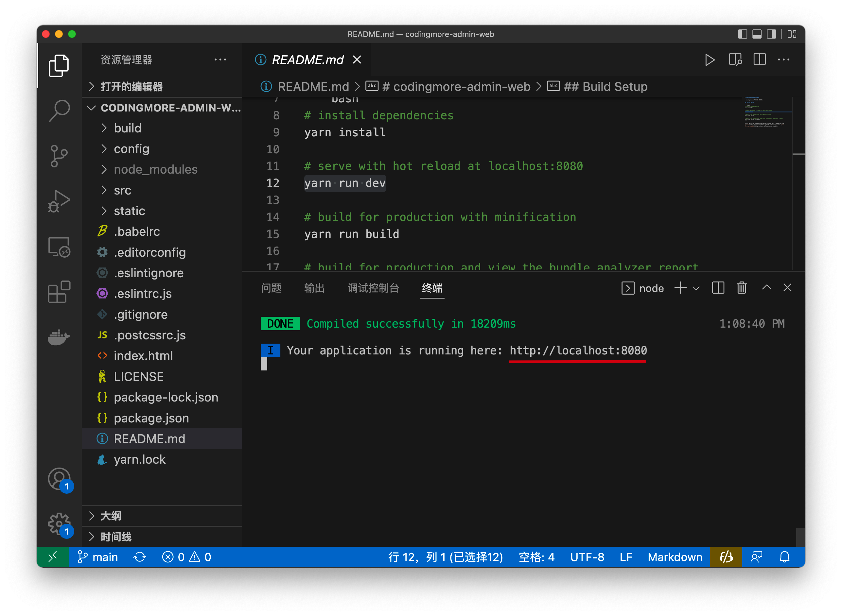This screenshot has height=616, width=842.
Task: Switch to the 调试控制台 debug console tab
Action: 373,288
